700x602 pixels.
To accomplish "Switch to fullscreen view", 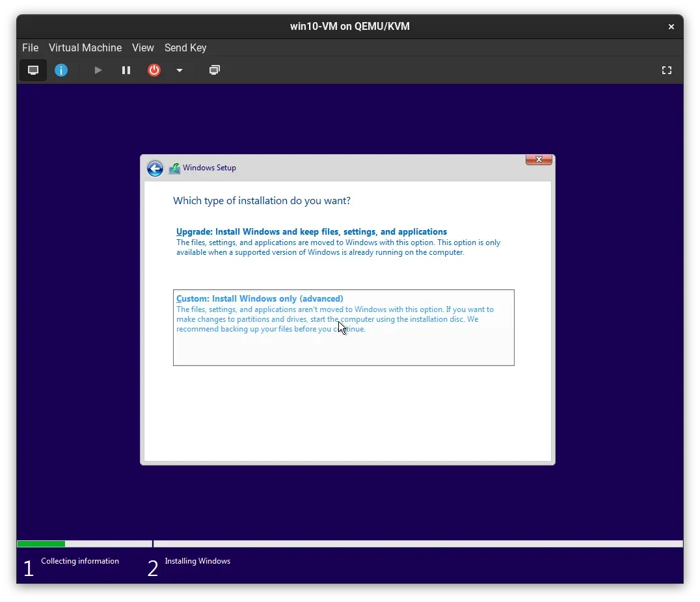I will (667, 70).
